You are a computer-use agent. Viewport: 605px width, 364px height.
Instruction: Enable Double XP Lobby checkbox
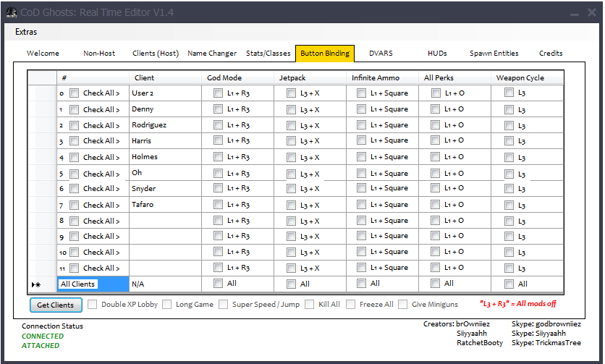click(92, 304)
